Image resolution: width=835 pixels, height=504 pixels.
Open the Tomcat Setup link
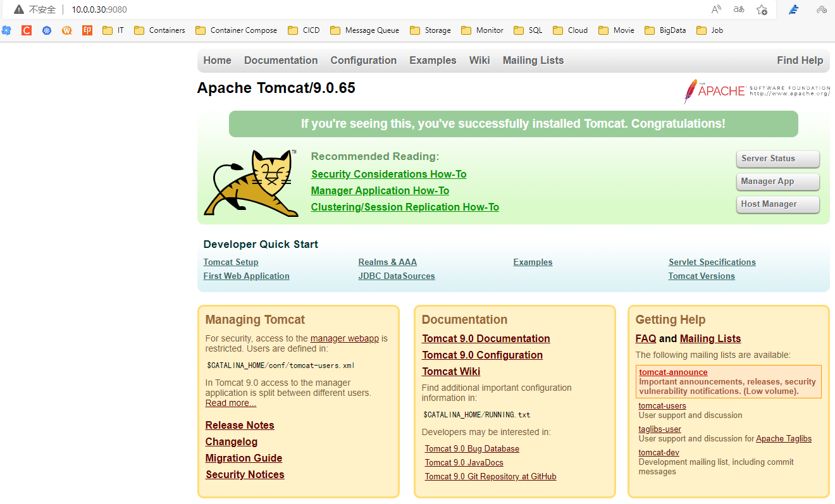231,262
